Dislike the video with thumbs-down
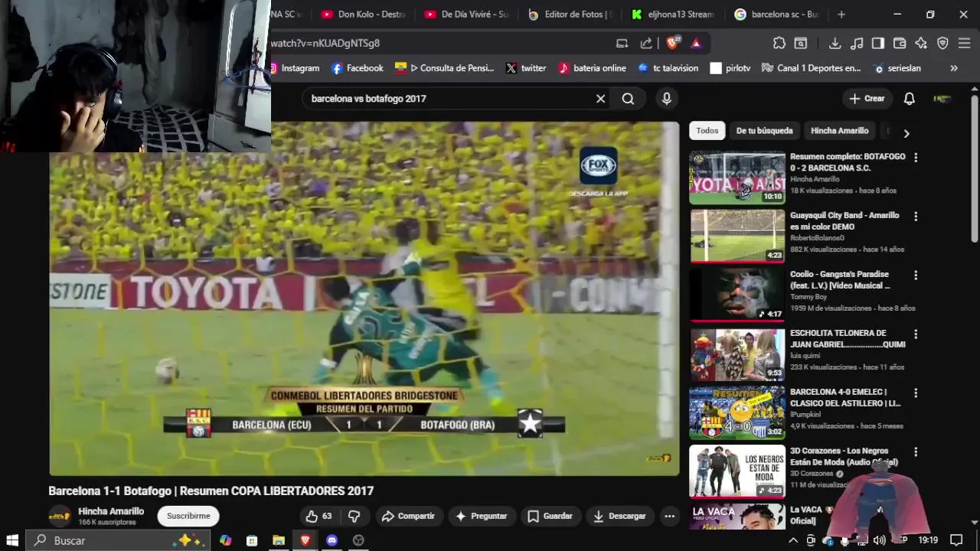Screen dimensions: 980x551 [354, 516]
